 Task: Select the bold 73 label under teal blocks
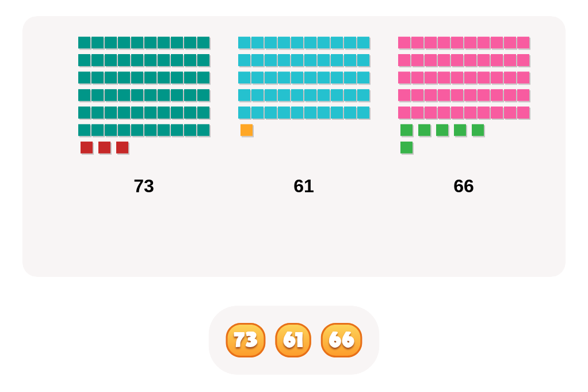pyautogui.click(x=144, y=186)
